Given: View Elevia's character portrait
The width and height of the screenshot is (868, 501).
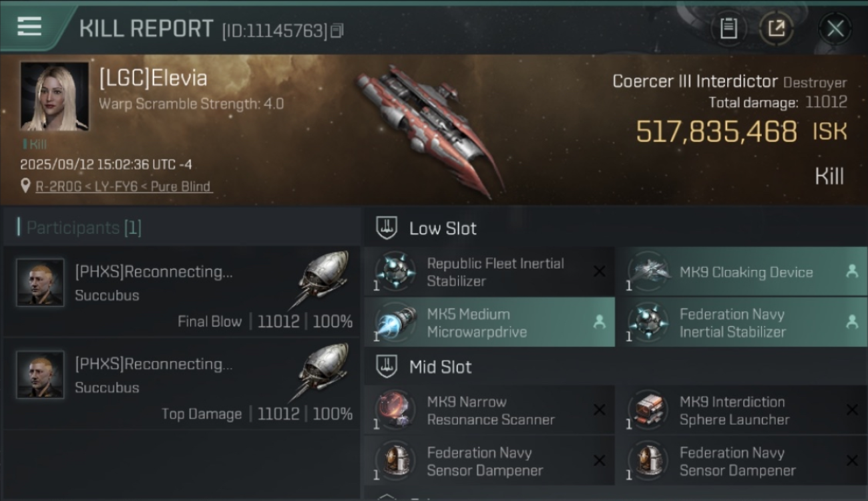Looking at the screenshot, I should 54,97.
